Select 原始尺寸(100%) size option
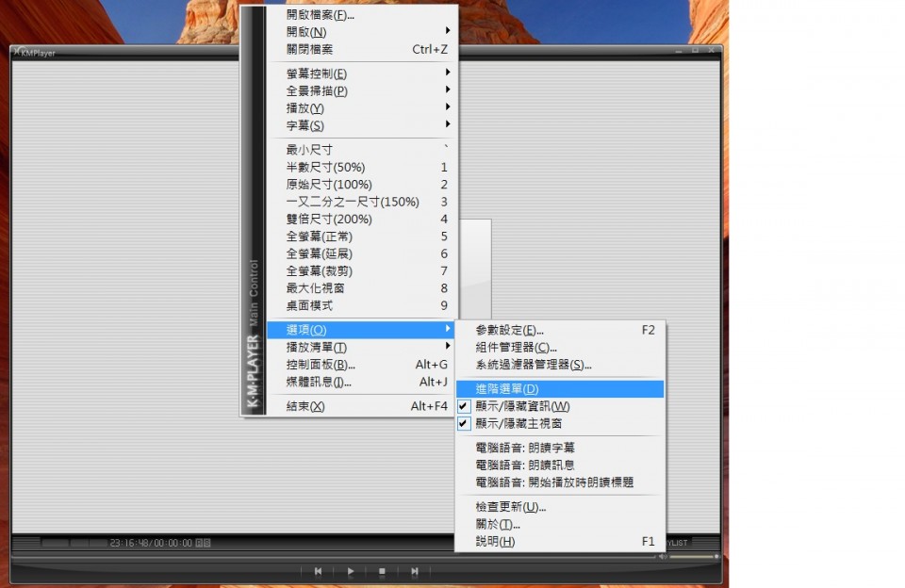Viewport: 905px width, 588px height. 329,185
